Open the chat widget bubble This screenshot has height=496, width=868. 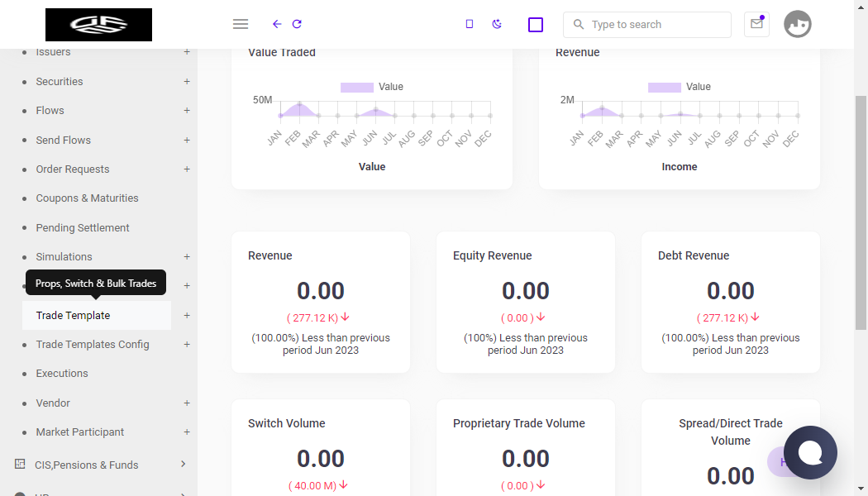click(810, 452)
